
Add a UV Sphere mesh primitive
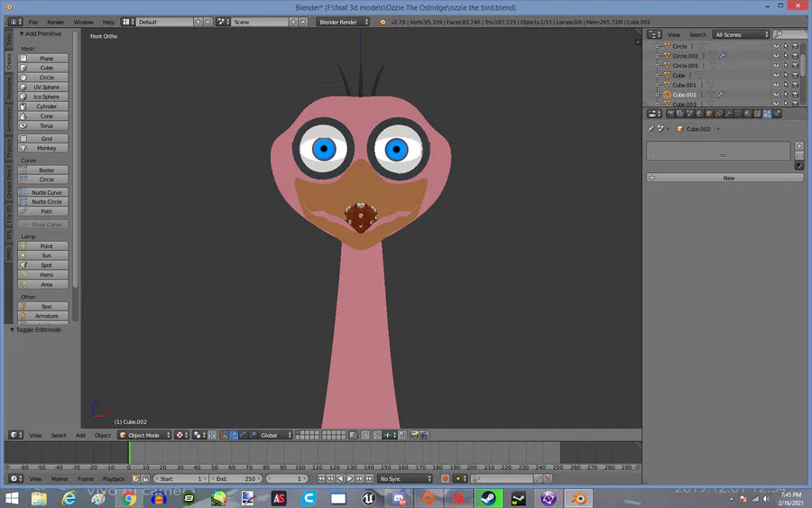[46, 88]
